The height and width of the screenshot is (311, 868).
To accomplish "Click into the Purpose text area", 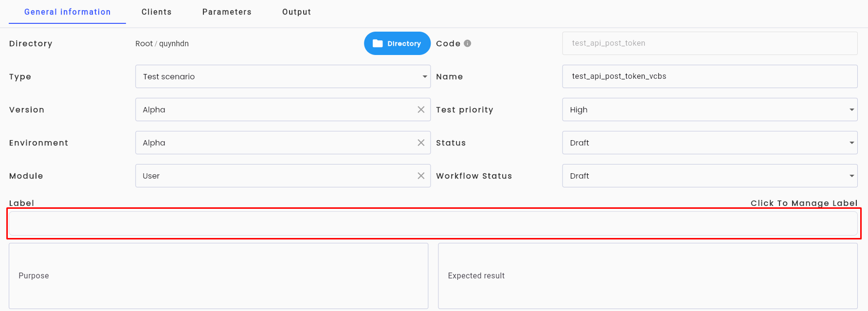I will tap(218, 276).
